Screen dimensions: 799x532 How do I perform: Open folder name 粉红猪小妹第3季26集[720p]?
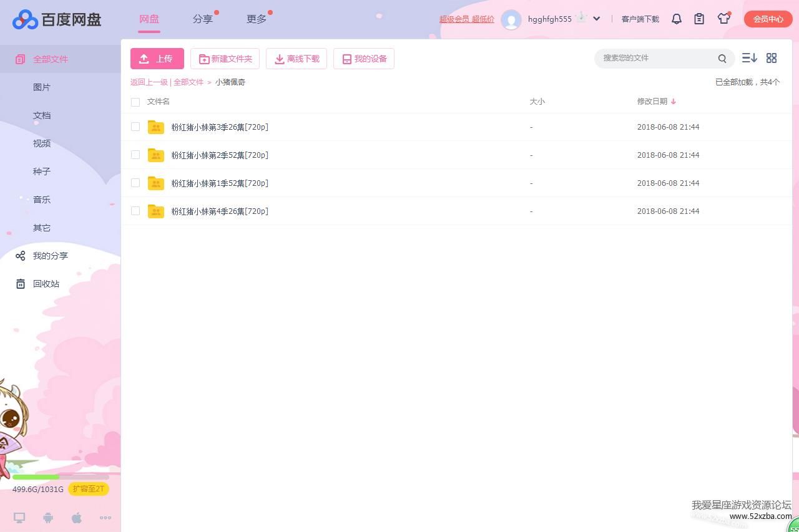(220, 127)
